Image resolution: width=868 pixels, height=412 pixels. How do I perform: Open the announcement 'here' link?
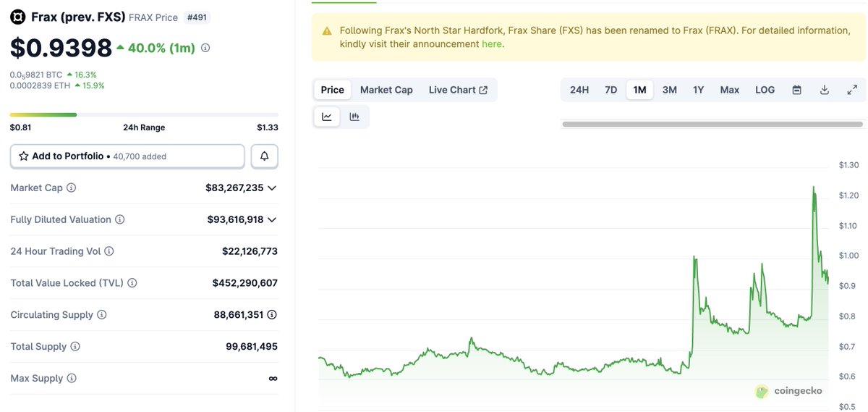pyautogui.click(x=491, y=44)
